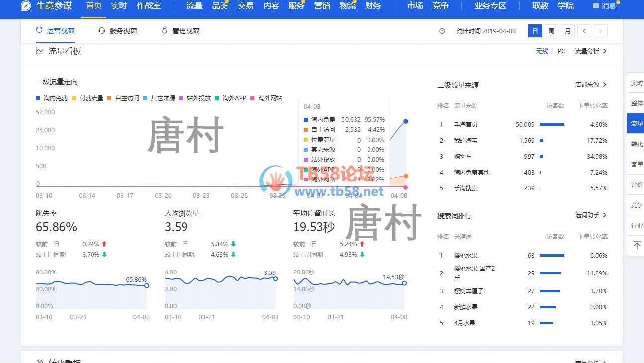Image resolution: width=644 pixels, height=363 pixels.
Task: Click the 消息 envelope icon
Action: [596, 6]
